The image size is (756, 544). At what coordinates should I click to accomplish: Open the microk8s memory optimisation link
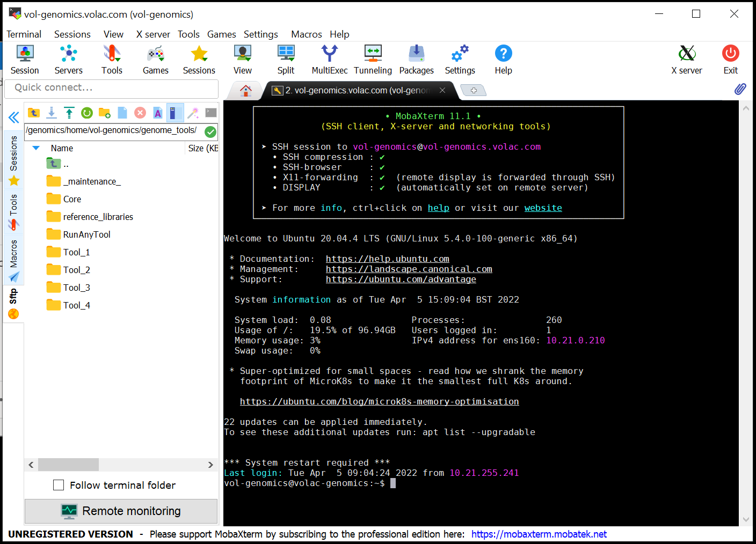pyautogui.click(x=379, y=401)
